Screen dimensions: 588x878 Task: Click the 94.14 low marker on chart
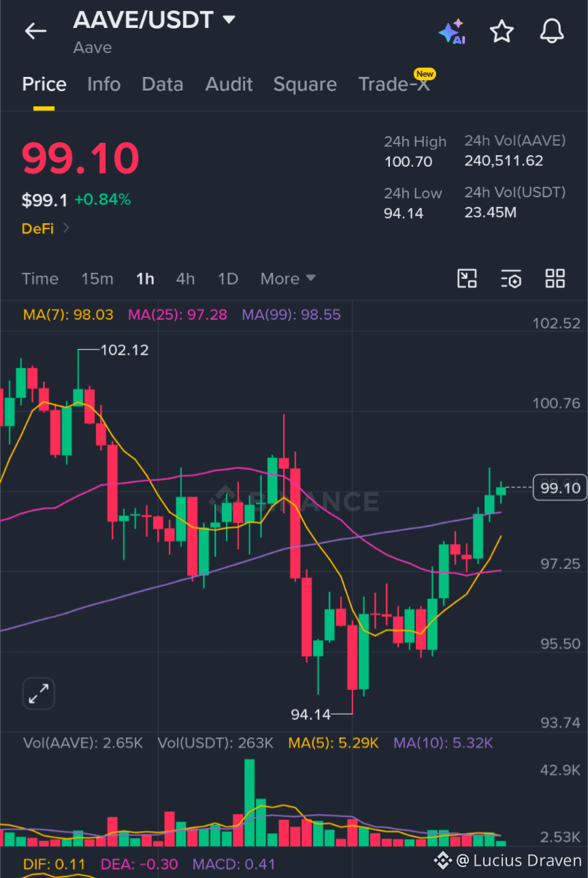point(310,715)
